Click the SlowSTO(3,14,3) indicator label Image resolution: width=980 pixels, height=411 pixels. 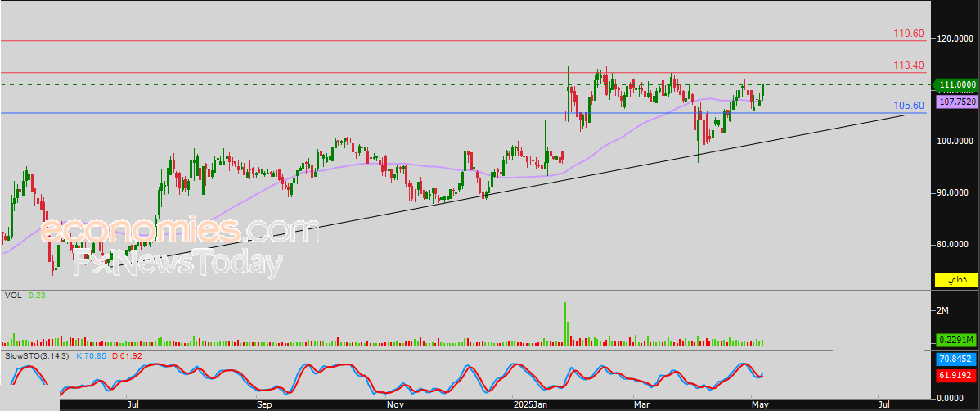coord(36,355)
